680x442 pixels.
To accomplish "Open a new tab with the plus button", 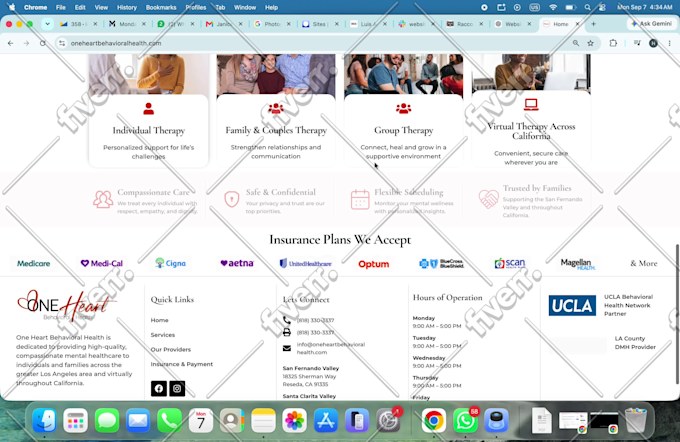I will [593, 24].
